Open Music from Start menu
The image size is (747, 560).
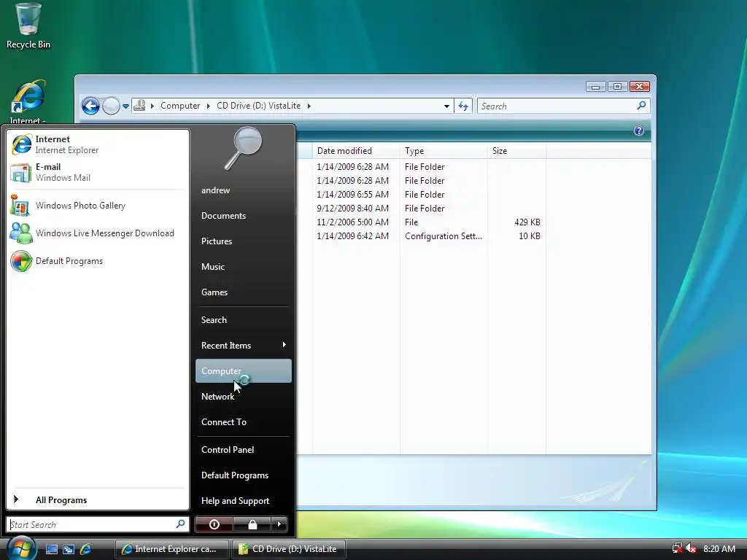(x=244, y=267)
